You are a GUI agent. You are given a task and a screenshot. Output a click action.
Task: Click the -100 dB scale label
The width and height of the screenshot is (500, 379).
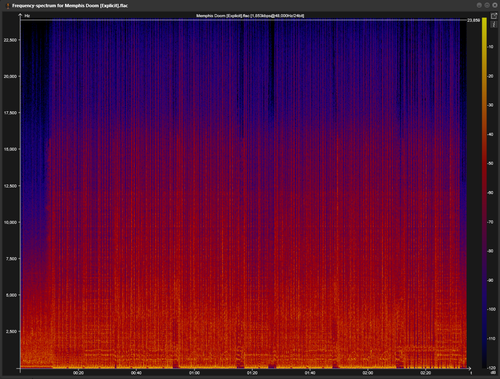click(x=491, y=309)
